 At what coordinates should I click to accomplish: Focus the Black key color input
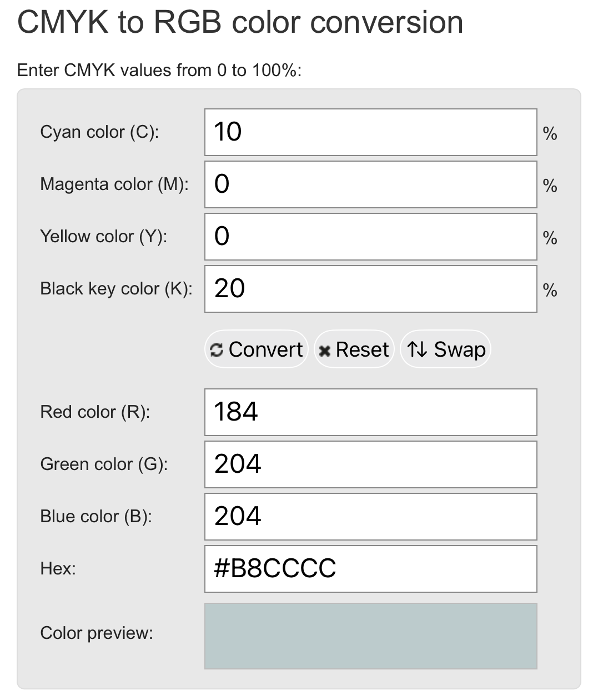(370, 289)
